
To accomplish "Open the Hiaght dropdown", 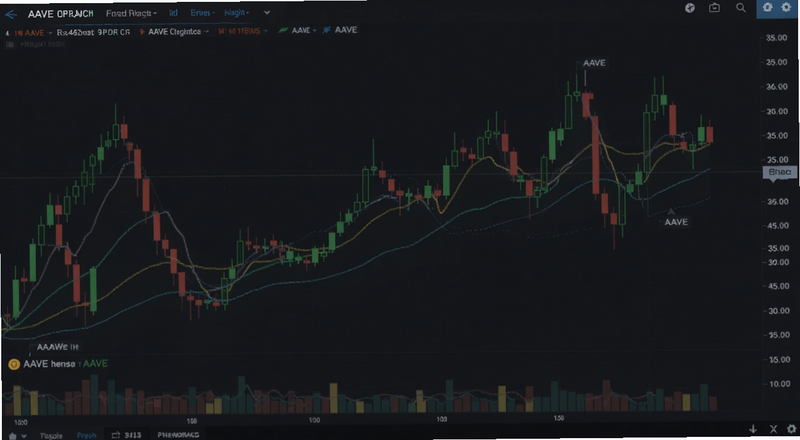I will tap(237, 13).
